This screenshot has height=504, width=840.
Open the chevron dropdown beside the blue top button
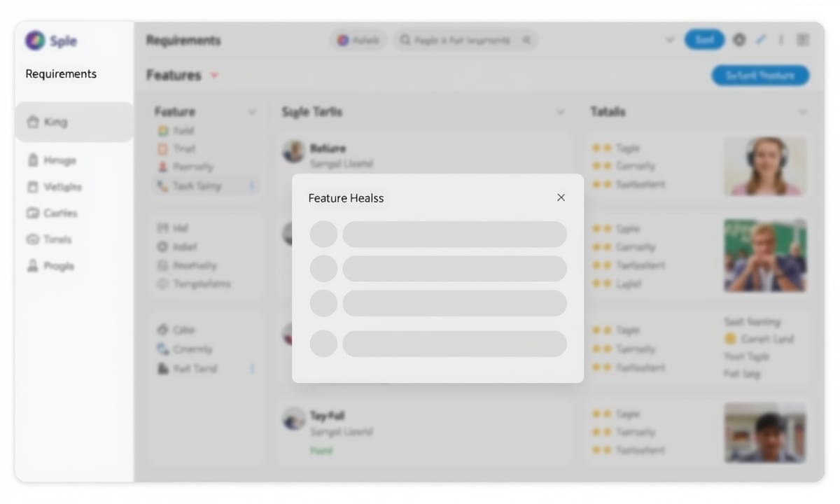[x=671, y=40]
